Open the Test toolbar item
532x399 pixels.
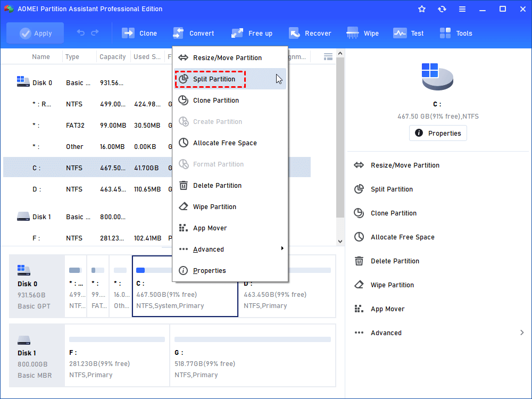tap(408, 33)
